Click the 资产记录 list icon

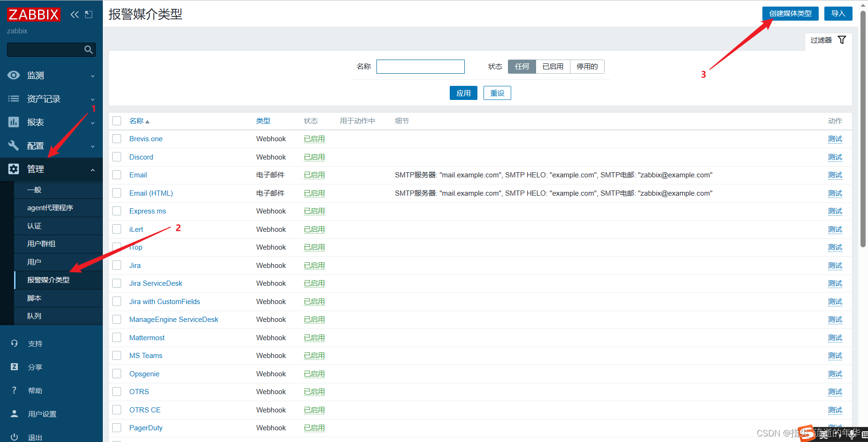point(14,99)
